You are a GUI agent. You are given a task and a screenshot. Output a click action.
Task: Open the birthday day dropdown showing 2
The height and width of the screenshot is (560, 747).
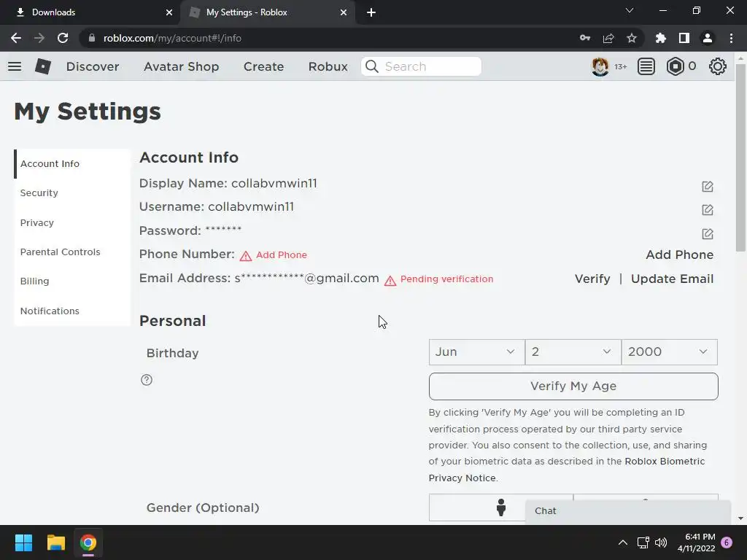[x=573, y=352]
